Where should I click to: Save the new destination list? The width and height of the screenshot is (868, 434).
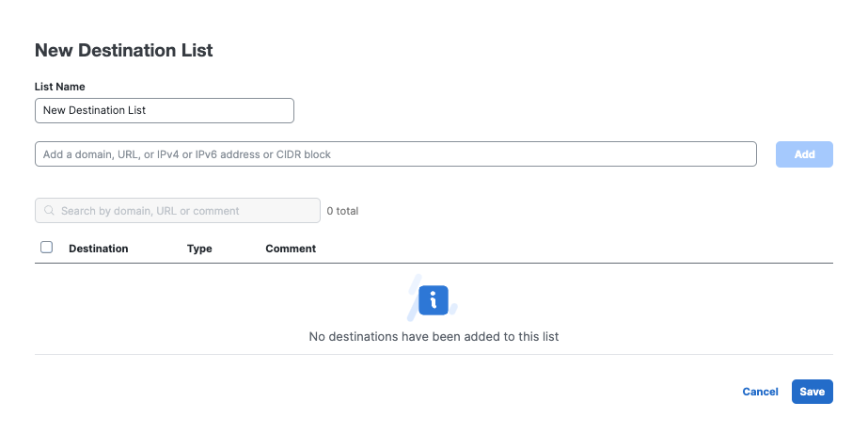pos(813,392)
